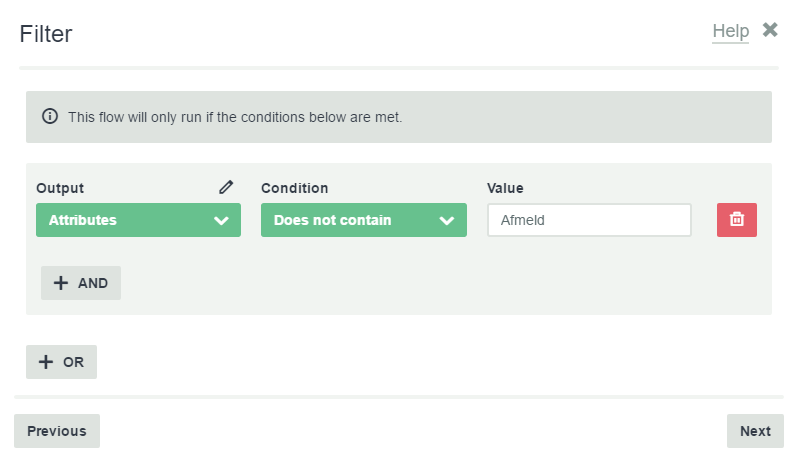This screenshot has height=462, width=796.
Task: Click the Condition column label
Action: pos(294,188)
